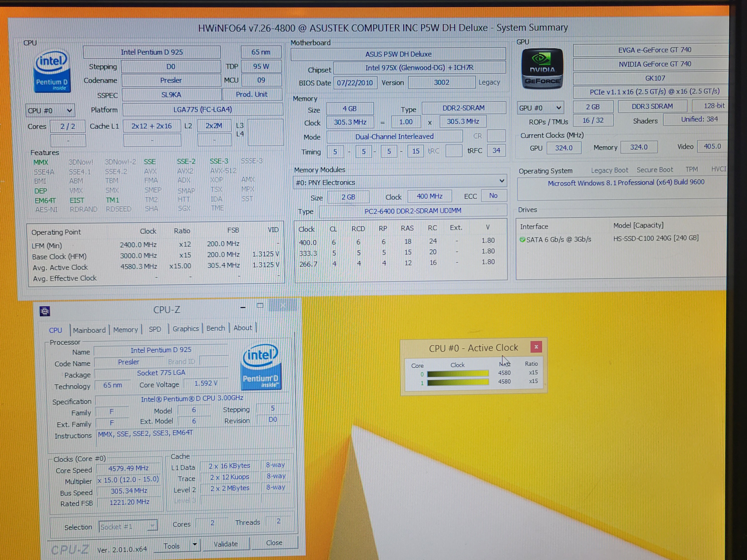The image size is (747, 560).
Task: Click the BIOS Version 3002 field
Action: coord(442,82)
